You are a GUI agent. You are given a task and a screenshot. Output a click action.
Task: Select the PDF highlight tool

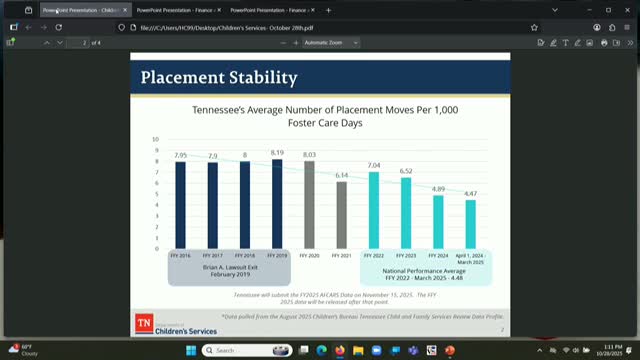click(553, 42)
